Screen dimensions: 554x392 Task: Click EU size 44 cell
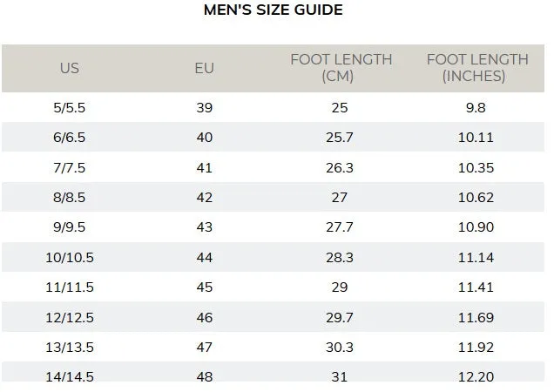(204, 257)
